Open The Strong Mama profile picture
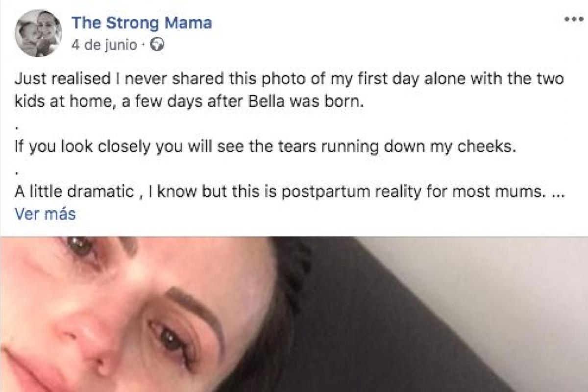Screen dimensions: 588x392 pyautogui.click(x=38, y=33)
